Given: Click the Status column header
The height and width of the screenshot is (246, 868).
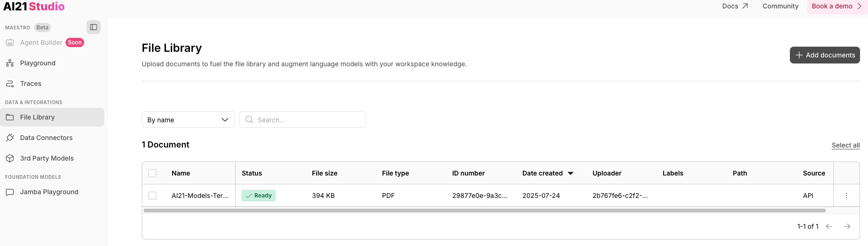Looking at the screenshot, I should 252,173.
